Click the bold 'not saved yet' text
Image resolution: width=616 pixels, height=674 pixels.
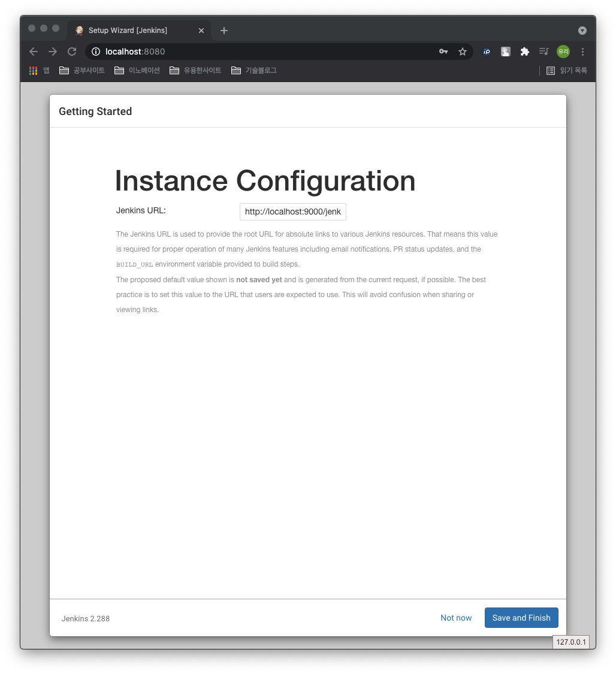[x=259, y=280]
